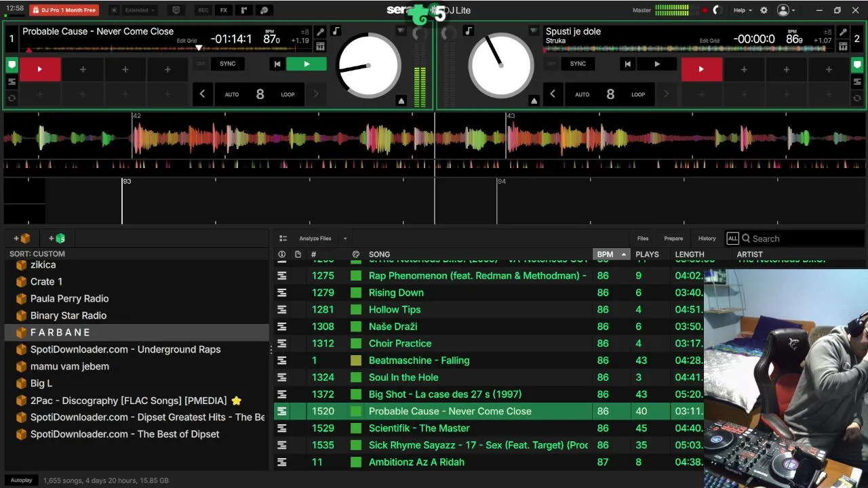Select deck 1 loops tab icon
Viewport: 868px width, 488px height.
(12, 82)
